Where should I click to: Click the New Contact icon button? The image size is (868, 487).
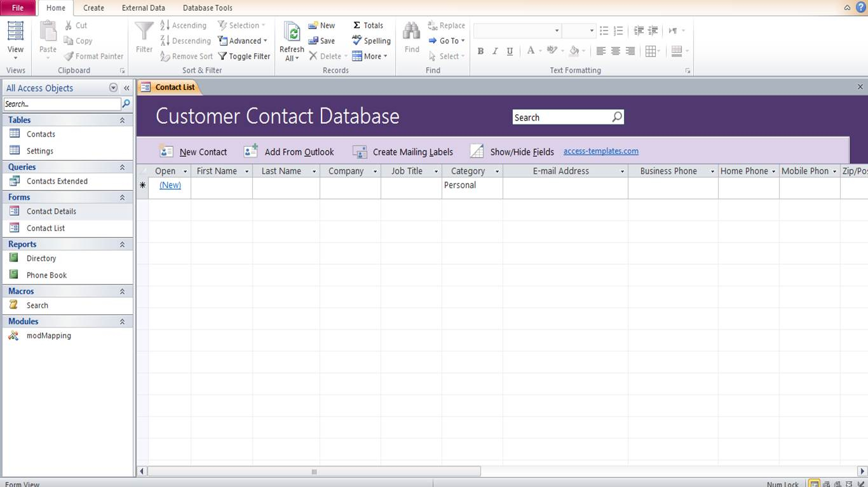pyautogui.click(x=166, y=152)
